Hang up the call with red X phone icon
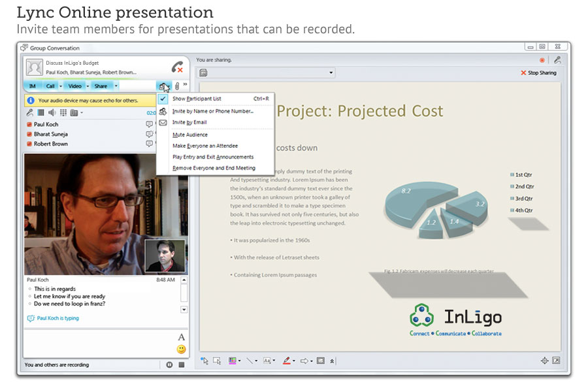Image resolution: width=588 pixels, height=392 pixels. pyautogui.click(x=177, y=67)
